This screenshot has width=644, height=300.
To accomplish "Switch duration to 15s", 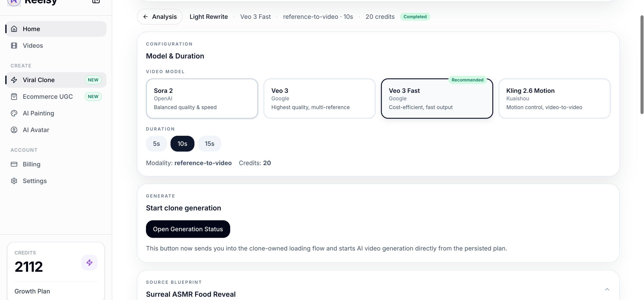I will point(209,144).
